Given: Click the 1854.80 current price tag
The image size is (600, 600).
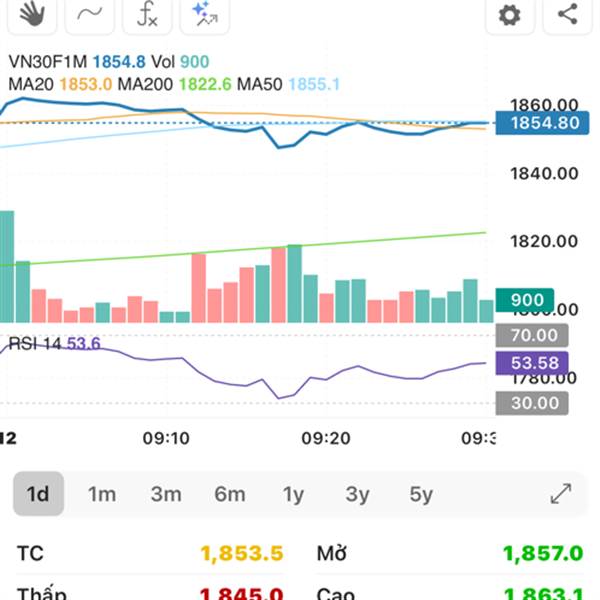Looking at the screenshot, I should coord(542,123).
